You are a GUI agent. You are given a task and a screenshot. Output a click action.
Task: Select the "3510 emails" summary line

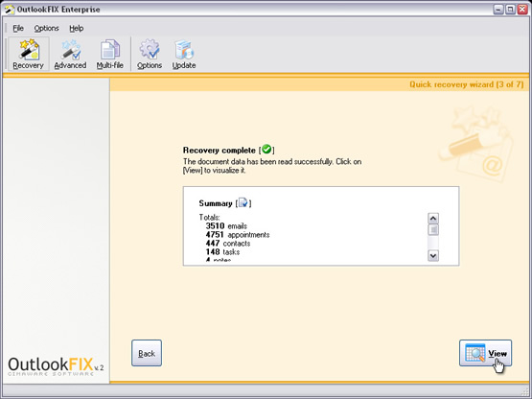click(x=226, y=225)
